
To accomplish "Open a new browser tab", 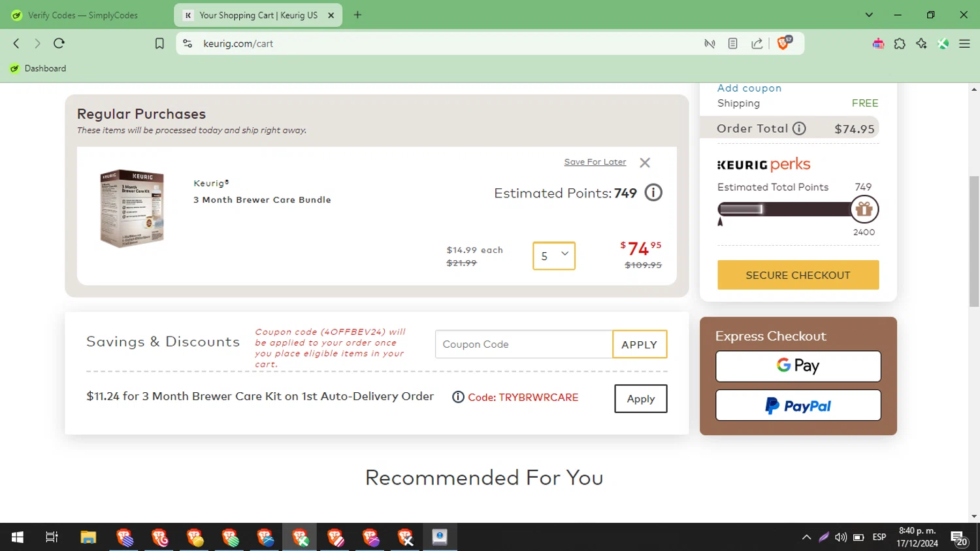I will [x=357, y=15].
